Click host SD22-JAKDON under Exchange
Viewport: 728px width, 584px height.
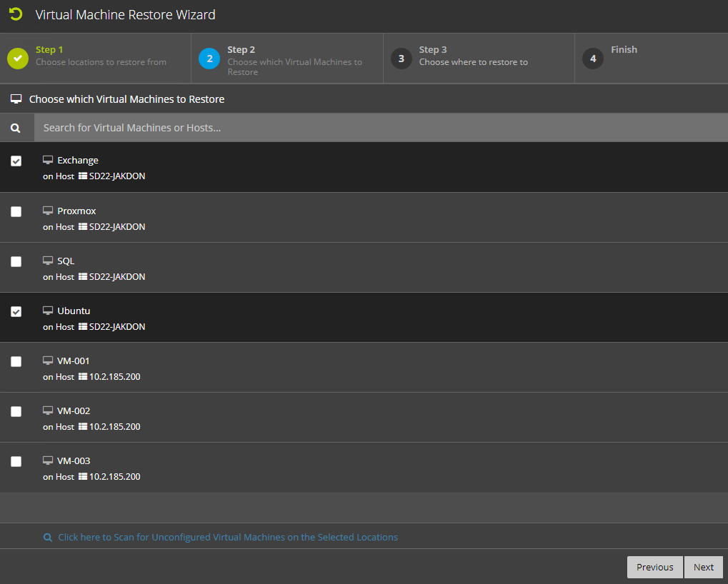click(117, 176)
